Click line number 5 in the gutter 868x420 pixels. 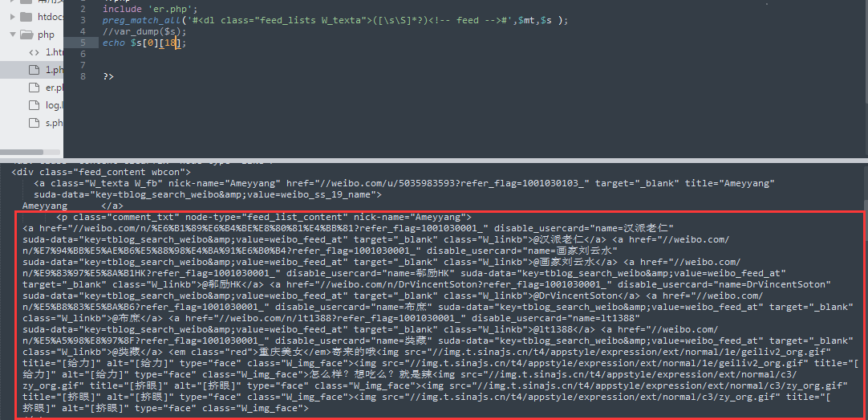pyautogui.click(x=83, y=43)
